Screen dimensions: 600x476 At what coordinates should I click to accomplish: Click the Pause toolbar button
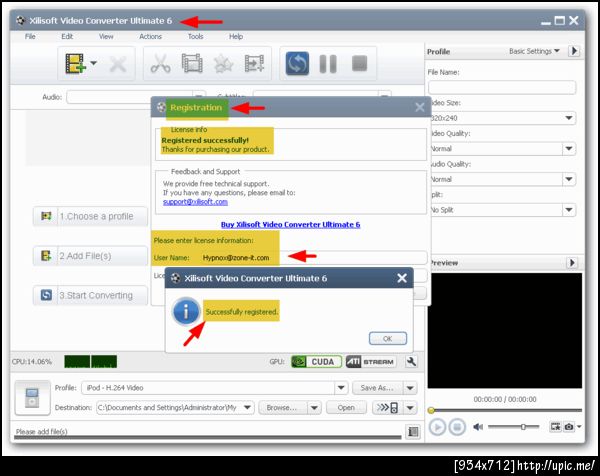tap(328, 64)
